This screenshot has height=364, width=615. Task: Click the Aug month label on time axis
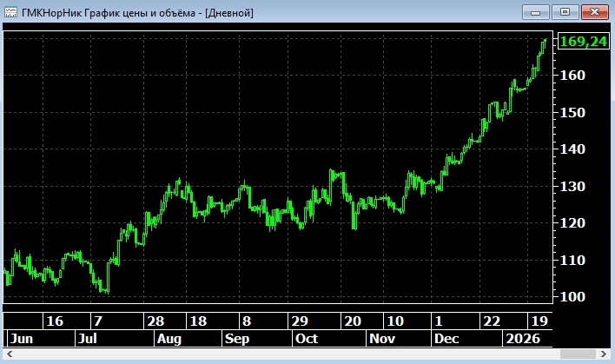[169, 339]
